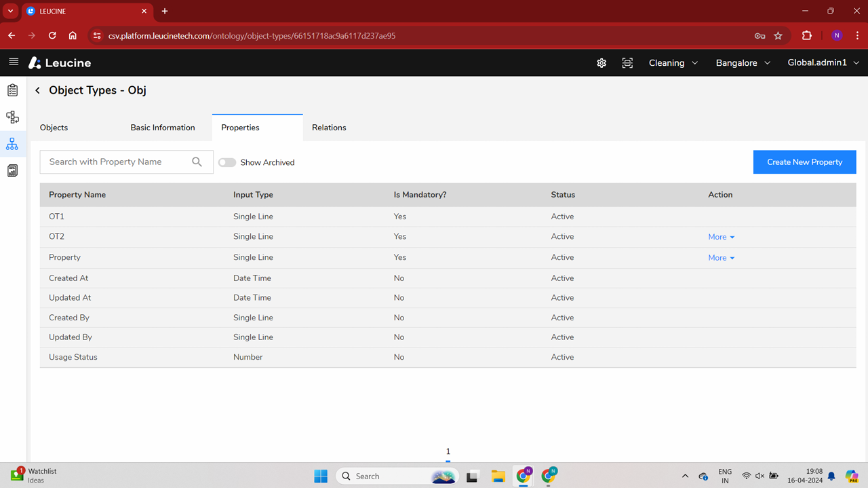This screenshot has height=488, width=868.
Task: Show hidden tray icons chevron
Action: coord(685,476)
